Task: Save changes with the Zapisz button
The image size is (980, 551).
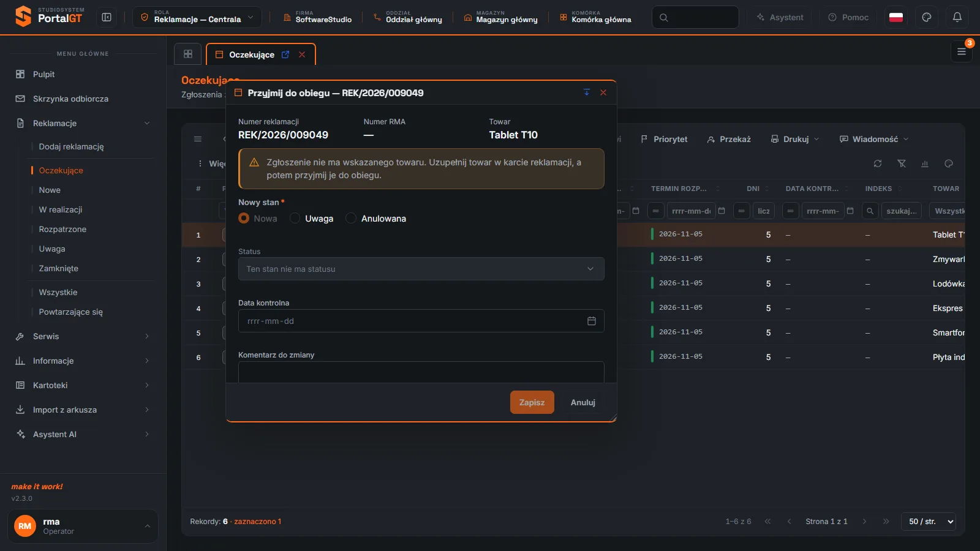Action: (x=532, y=402)
